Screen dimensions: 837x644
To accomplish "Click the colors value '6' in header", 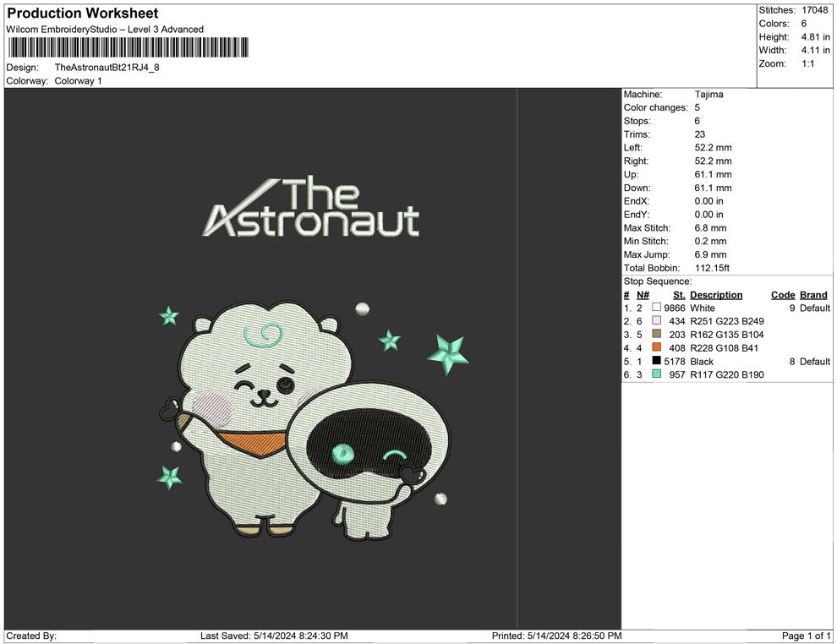I will tap(804, 24).
